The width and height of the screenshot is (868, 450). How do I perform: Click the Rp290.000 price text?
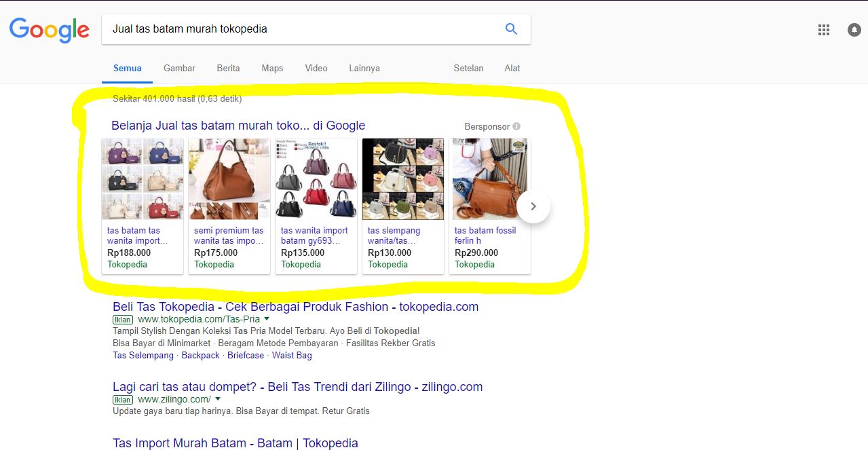476,253
